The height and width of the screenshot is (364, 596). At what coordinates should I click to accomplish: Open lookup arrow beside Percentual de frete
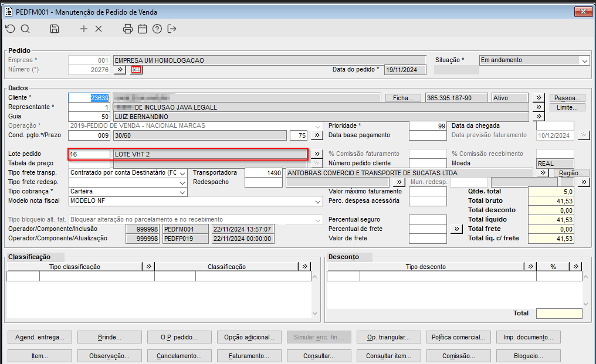pos(456,229)
